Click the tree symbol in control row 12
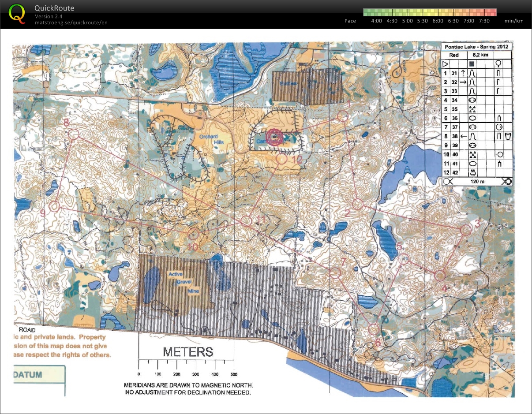The height and width of the screenshot is (414, 532). point(472,172)
